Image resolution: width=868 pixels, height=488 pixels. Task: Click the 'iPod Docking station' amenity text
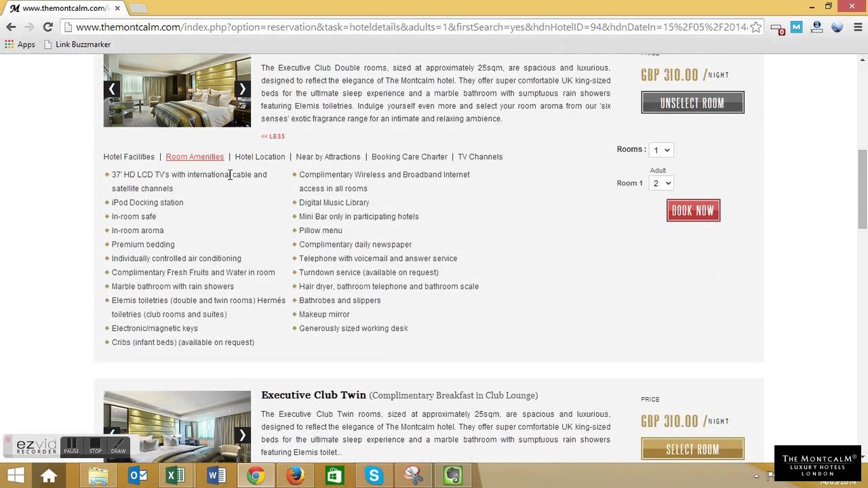[147, 203]
